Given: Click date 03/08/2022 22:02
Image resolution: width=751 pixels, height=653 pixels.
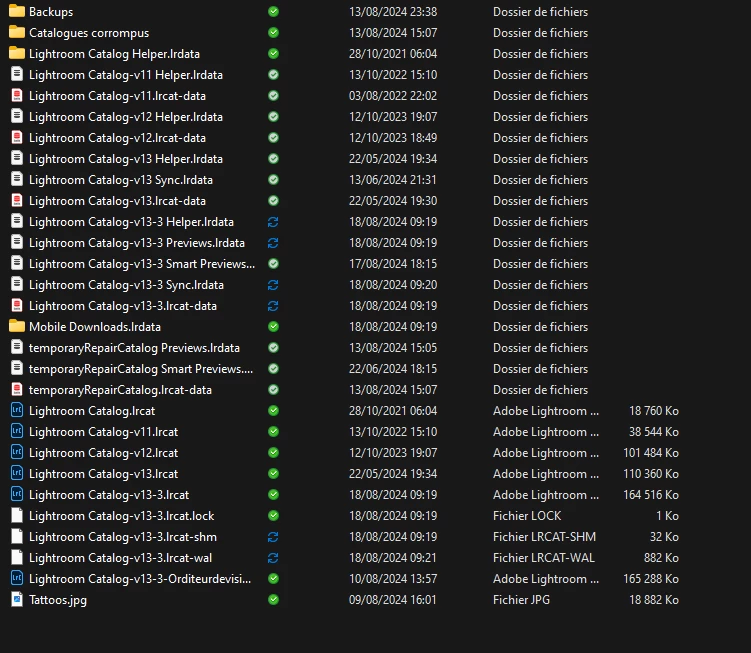Looking at the screenshot, I should tap(393, 96).
